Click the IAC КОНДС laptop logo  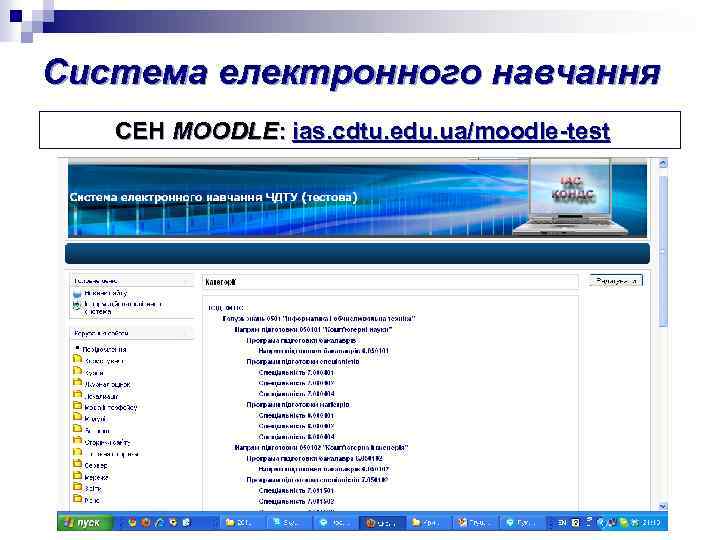(572, 197)
